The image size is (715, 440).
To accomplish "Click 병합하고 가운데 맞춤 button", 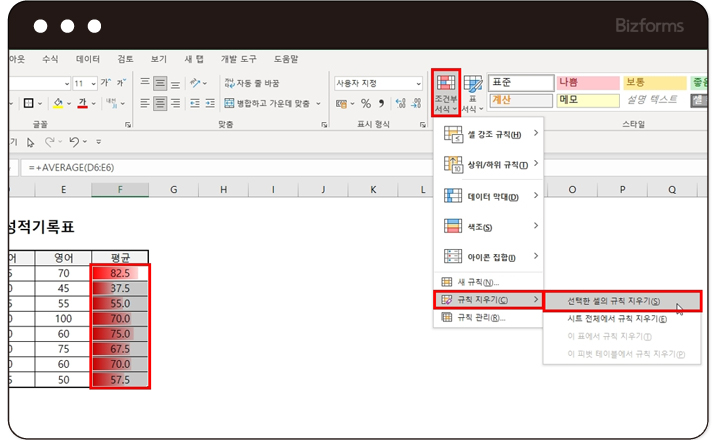I will point(267,104).
